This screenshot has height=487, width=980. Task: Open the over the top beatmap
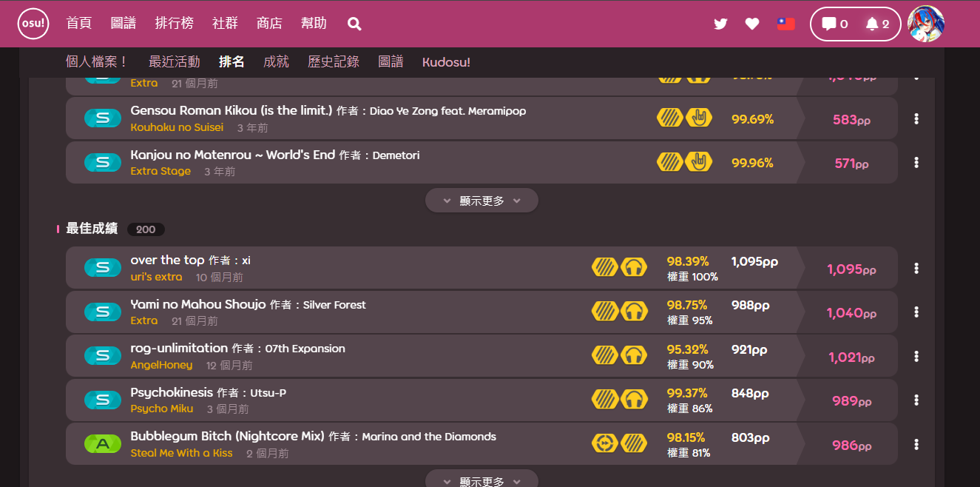point(167,260)
